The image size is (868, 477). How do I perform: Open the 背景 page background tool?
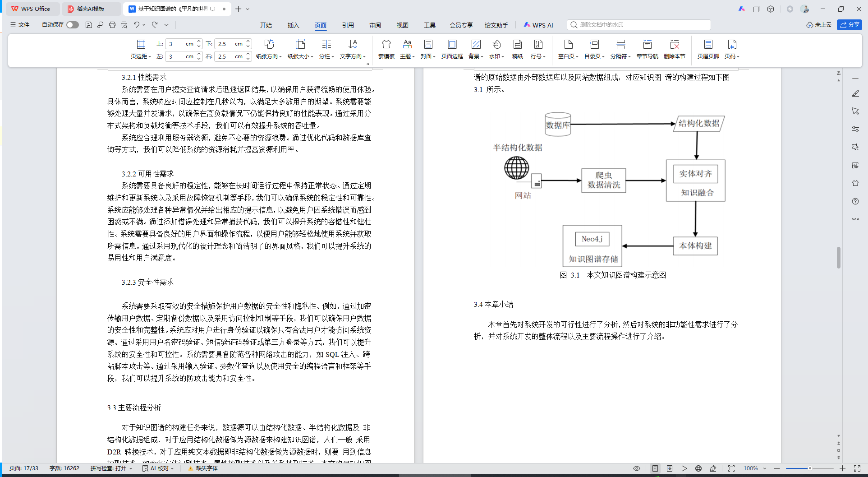476,49
